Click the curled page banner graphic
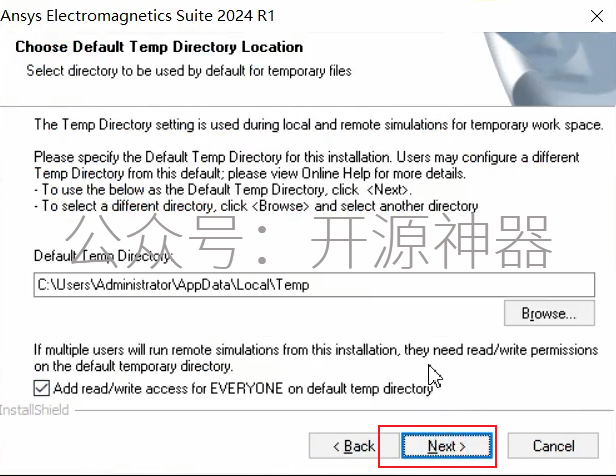Viewport: 616px width, 476px height. [550, 69]
